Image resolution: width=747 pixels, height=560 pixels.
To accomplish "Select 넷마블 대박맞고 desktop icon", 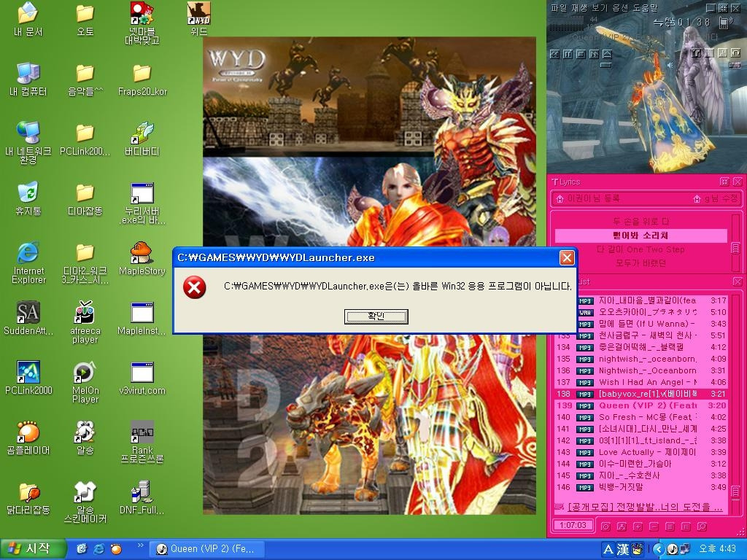I will point(142,23).
